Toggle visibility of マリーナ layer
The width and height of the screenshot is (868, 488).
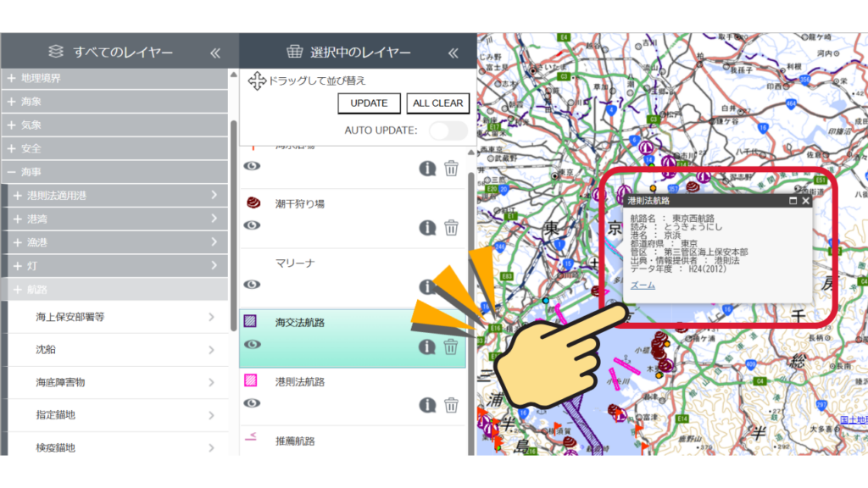tap(252, 285)
